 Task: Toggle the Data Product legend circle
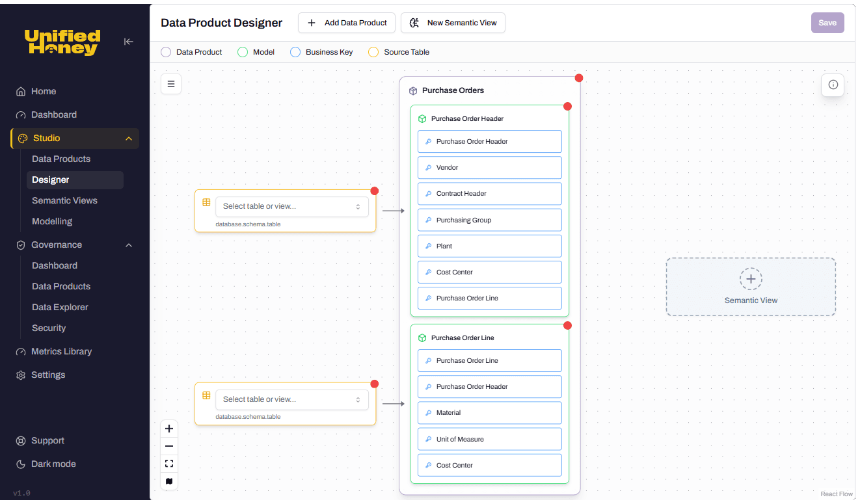click(166, 52)
